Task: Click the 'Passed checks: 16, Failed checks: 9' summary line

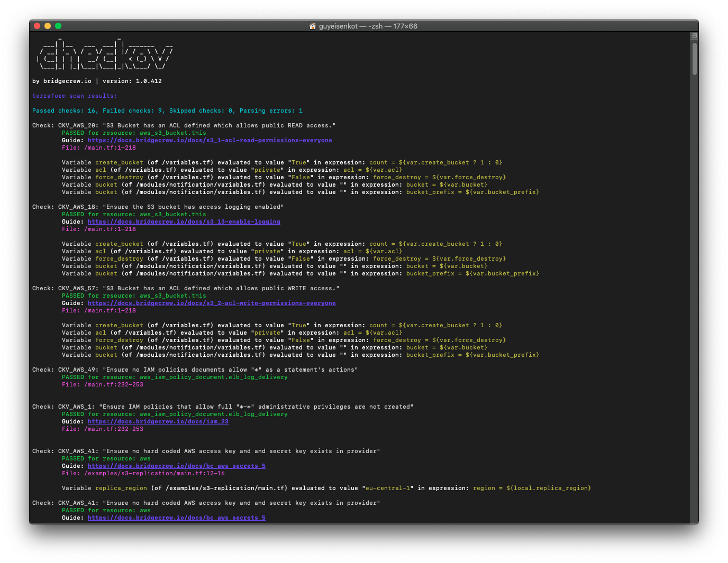Action: 167,110
